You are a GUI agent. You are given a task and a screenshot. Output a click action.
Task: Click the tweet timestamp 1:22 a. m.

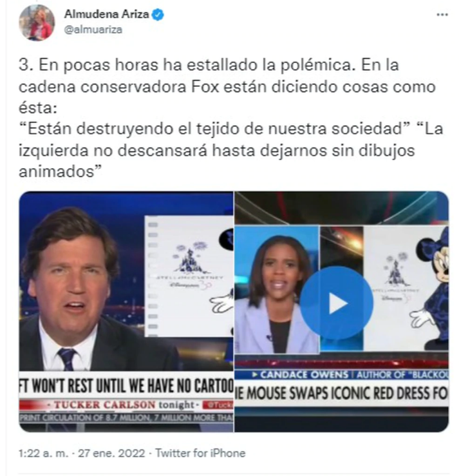pyautogui.click(x=43, y=453)
